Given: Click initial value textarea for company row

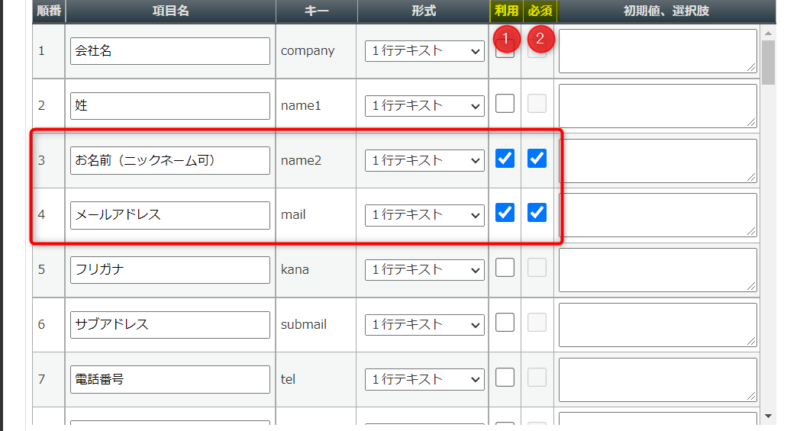Looking at the screenshot, I should coord(658,51).
